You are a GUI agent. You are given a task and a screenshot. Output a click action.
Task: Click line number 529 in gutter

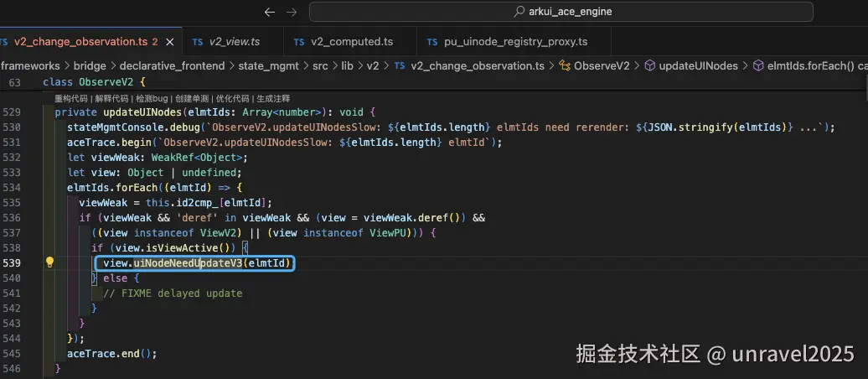click(x=12, y=112)
